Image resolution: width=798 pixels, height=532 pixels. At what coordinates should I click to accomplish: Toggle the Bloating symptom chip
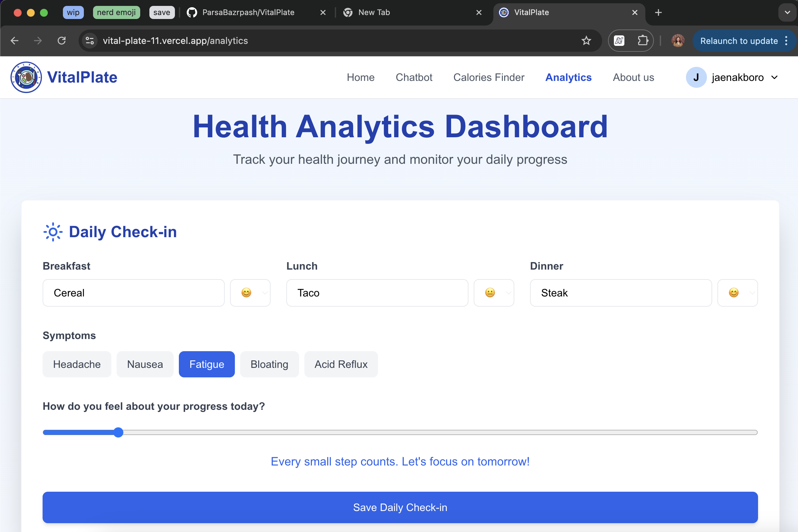(x=269, y=364)
